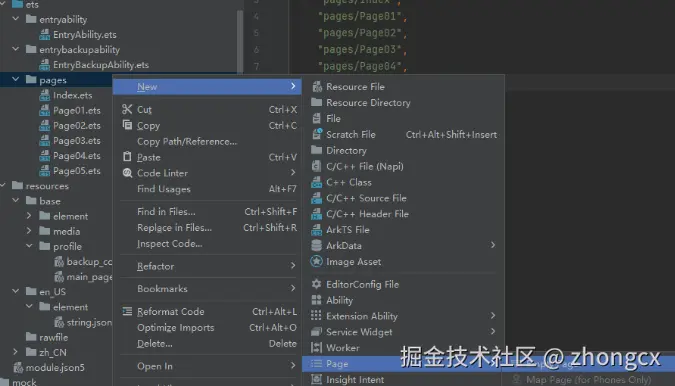
Task: Click the Ability grid icon
Action: tap(317, 300)
